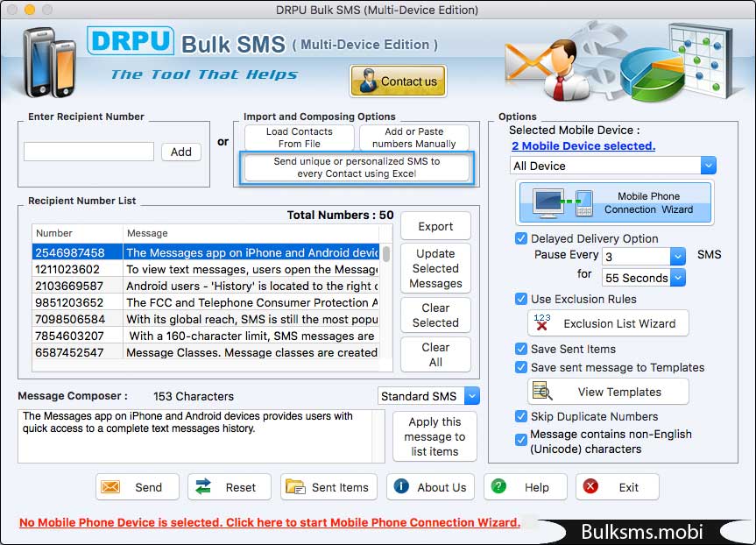Click the computer-to-phone connection icon

point(562,202)
